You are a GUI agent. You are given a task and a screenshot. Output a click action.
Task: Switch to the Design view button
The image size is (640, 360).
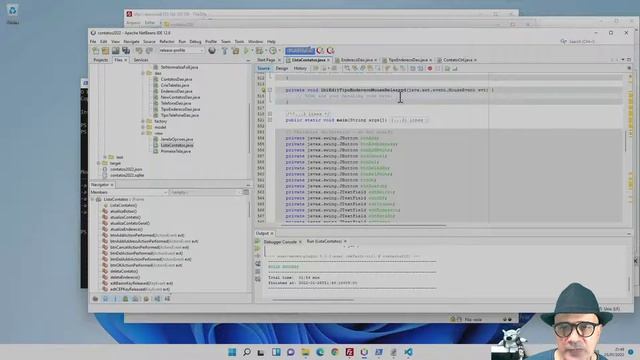(x=282, y=69)
